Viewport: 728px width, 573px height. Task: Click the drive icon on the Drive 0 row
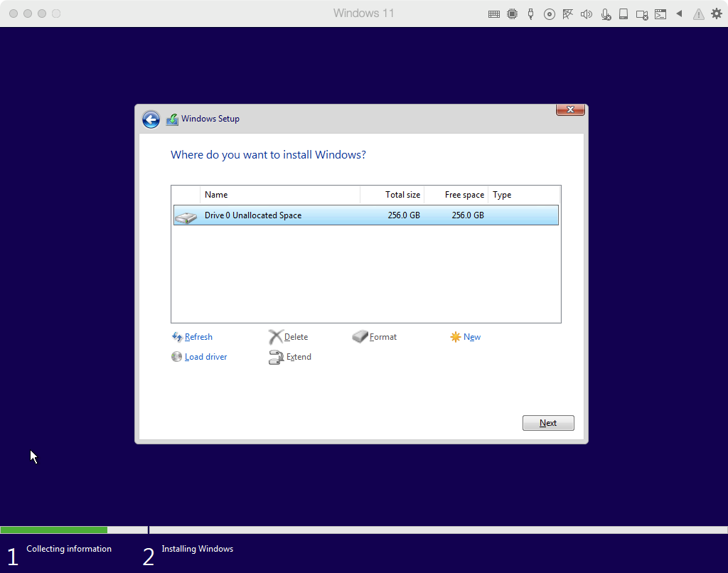[x=186, y=217]
